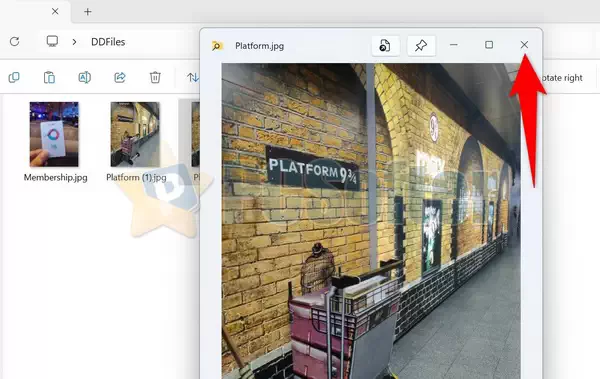Click the Copy icon in the toolbar
The width and height of the screenshot is (600, 379).
pyautogui.click(x=14, y=77)
